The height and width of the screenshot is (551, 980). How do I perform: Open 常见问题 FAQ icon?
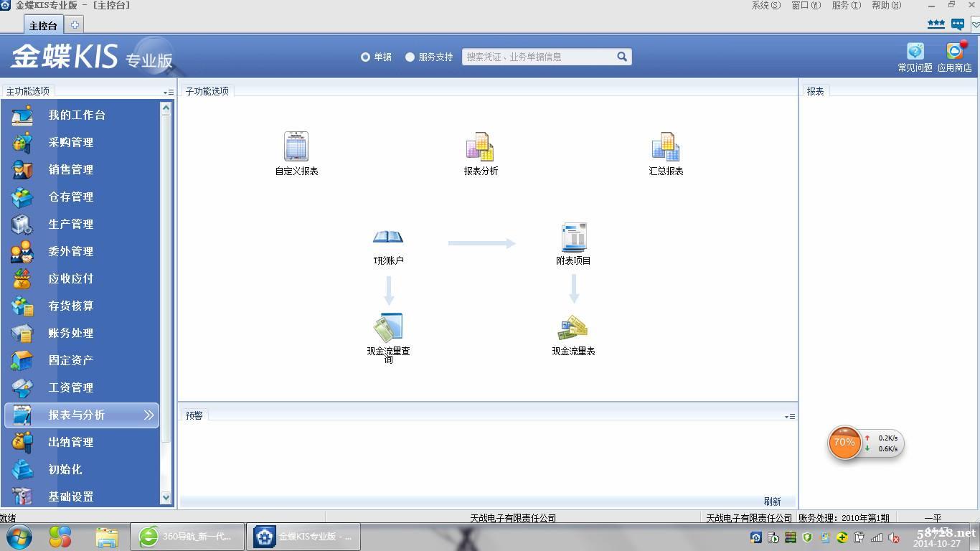pos(915,52)
